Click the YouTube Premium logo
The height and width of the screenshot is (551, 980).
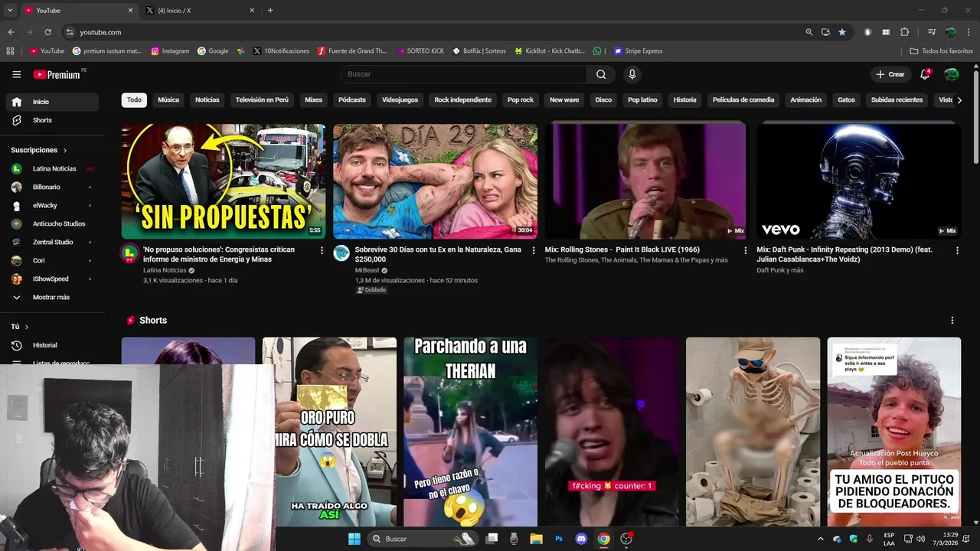pos(57,74)
